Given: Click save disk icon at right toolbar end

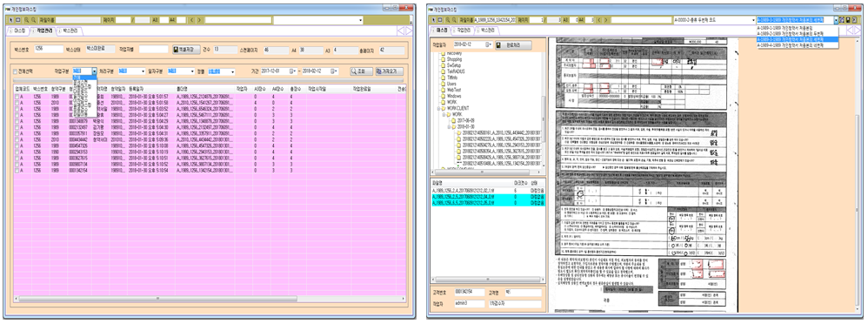Looking at the screenshot, I should (x=848, y=19).
